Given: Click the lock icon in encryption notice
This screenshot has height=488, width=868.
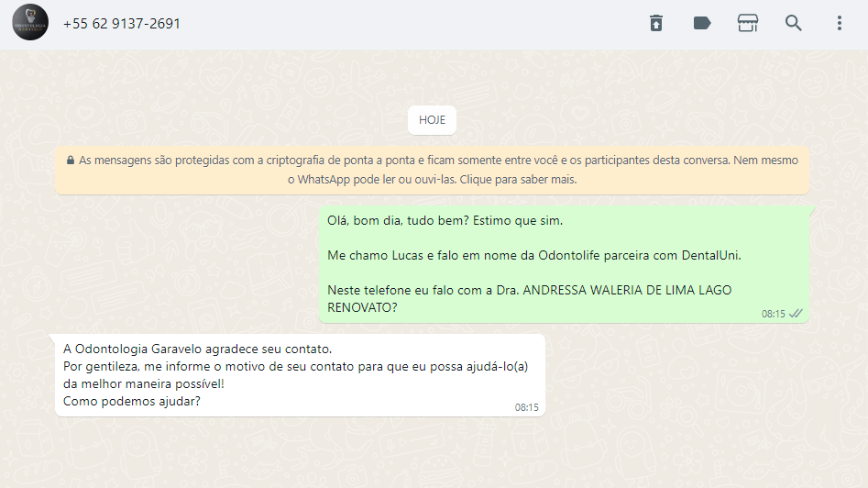Looking at the screenshot, I should click(x=71, y=161).
